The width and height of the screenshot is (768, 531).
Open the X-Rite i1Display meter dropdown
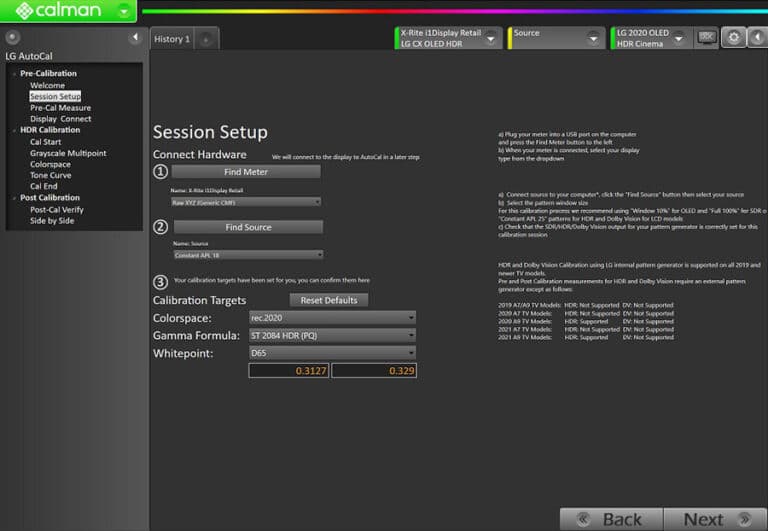click(x=491, y=38)
